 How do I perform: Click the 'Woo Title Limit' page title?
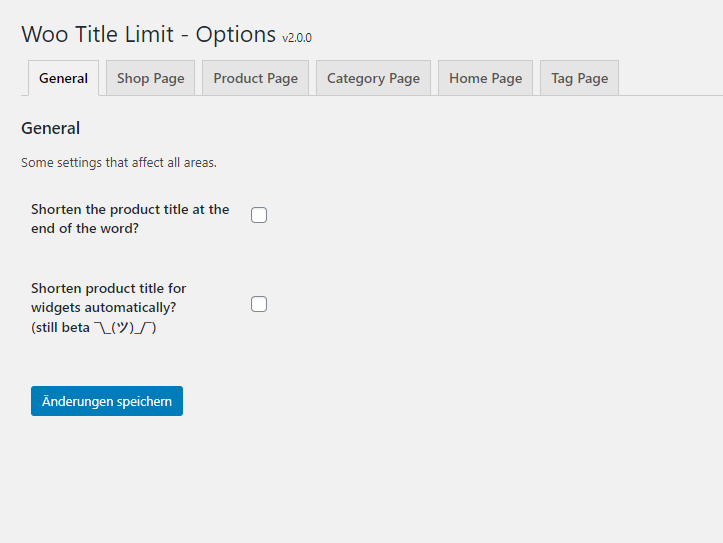pos(98,35)
